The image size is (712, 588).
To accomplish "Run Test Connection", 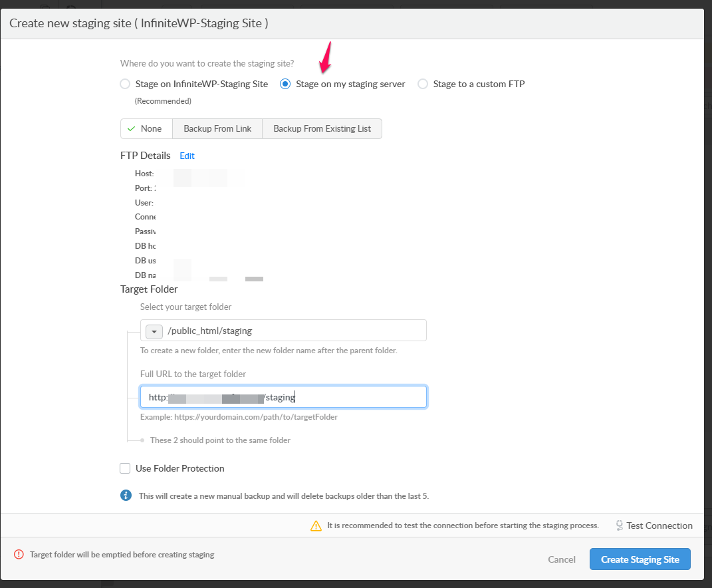I will [x=659, y=525].
